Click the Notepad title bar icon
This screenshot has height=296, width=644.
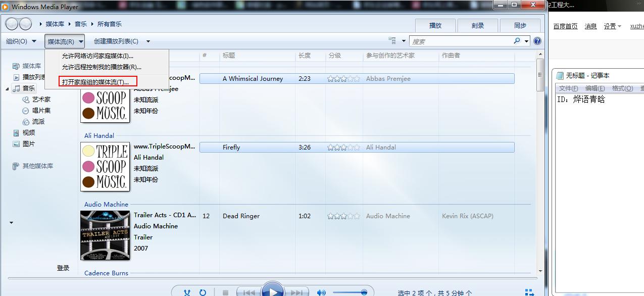click(x=560, y=76)
